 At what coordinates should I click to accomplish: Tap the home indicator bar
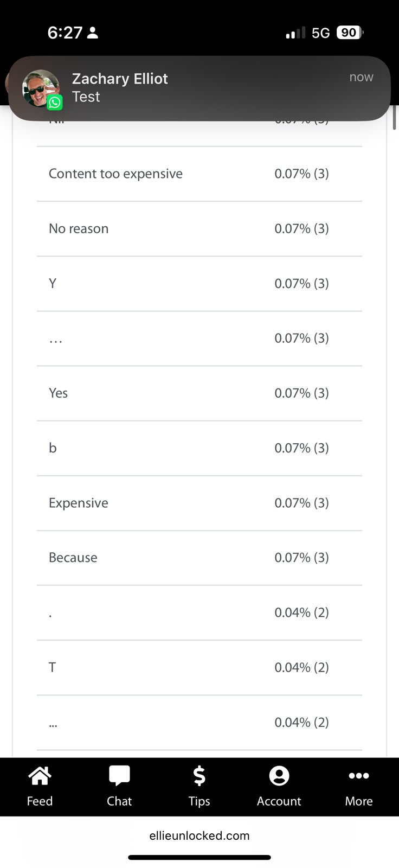click(x=200, y=858)
